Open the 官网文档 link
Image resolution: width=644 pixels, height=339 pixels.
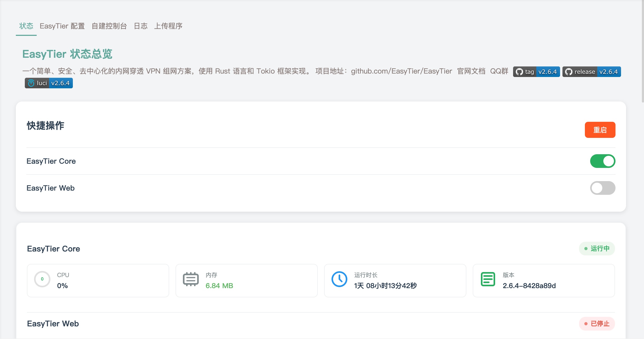pos(471,71)
